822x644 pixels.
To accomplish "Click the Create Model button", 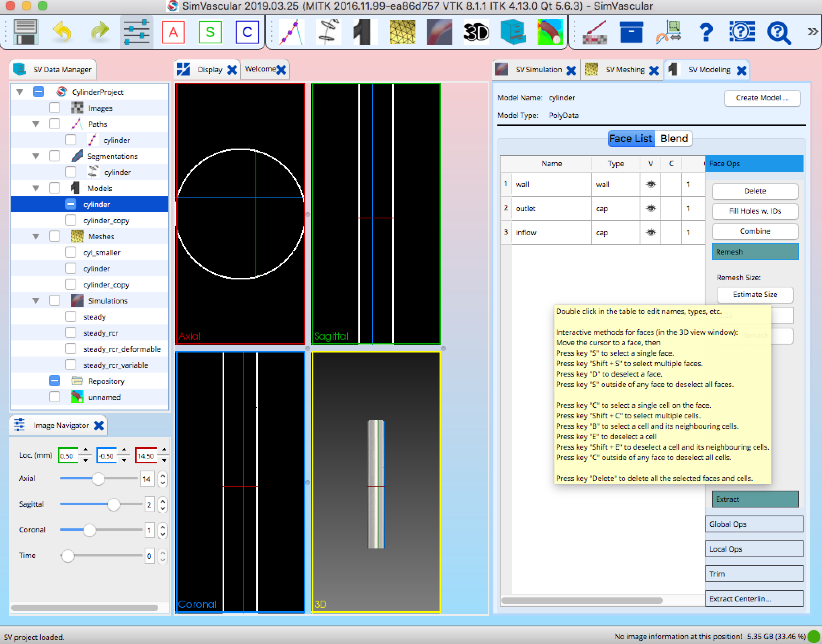I will [x=762, y=98].
